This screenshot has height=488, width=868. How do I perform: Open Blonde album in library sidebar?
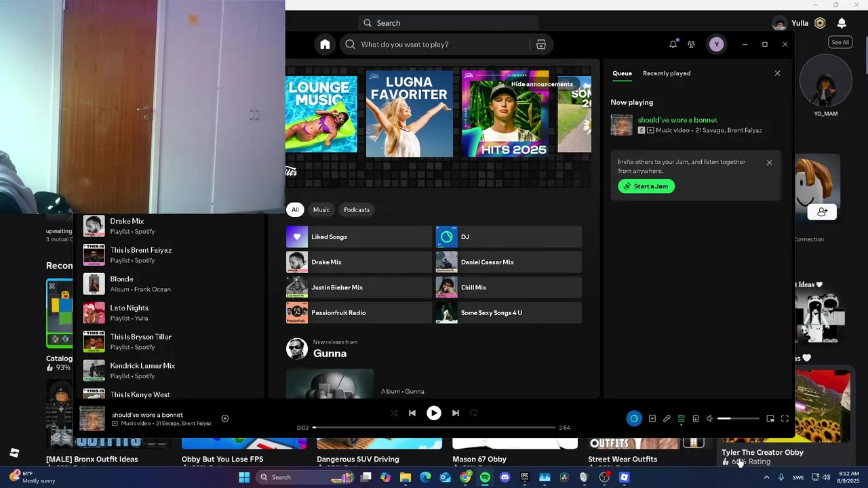pos(168,283)
